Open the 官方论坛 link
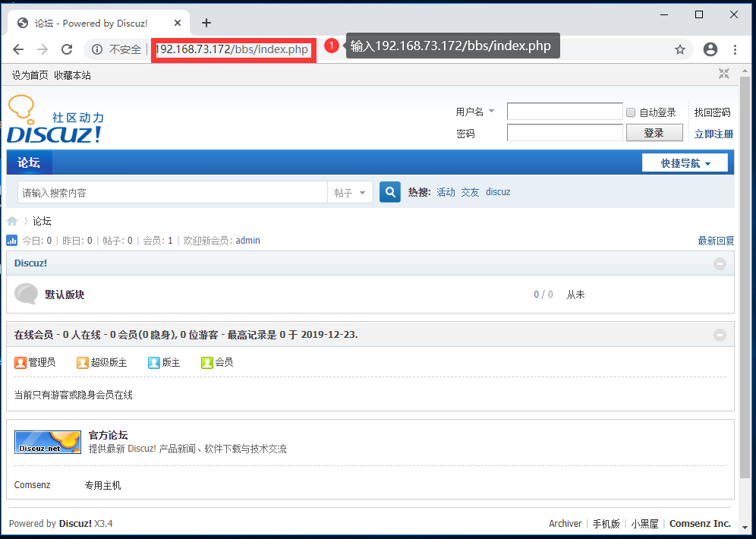This screenshot has width=756, height=539. tap(109, 435)
